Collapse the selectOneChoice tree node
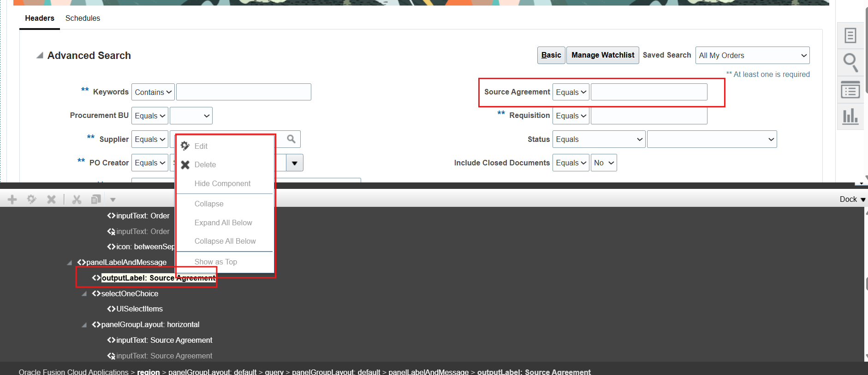868x375 pixels. [x=84, y=294]
